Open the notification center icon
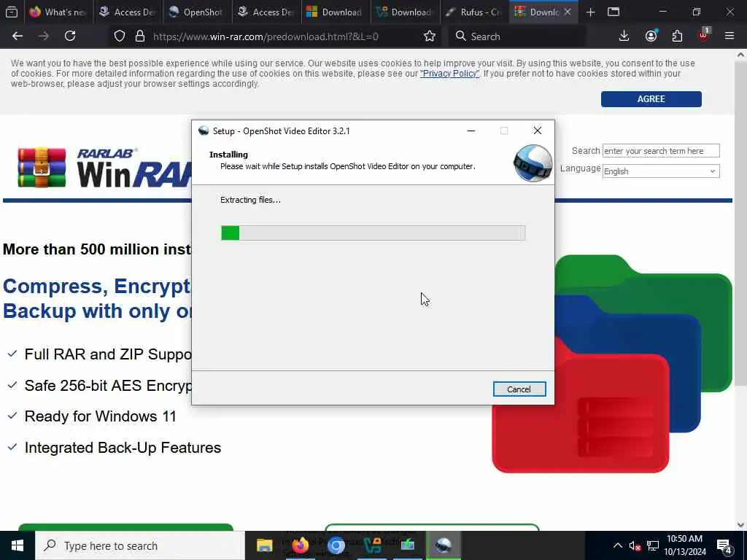The image size is (747, 560). coord(724,545)
